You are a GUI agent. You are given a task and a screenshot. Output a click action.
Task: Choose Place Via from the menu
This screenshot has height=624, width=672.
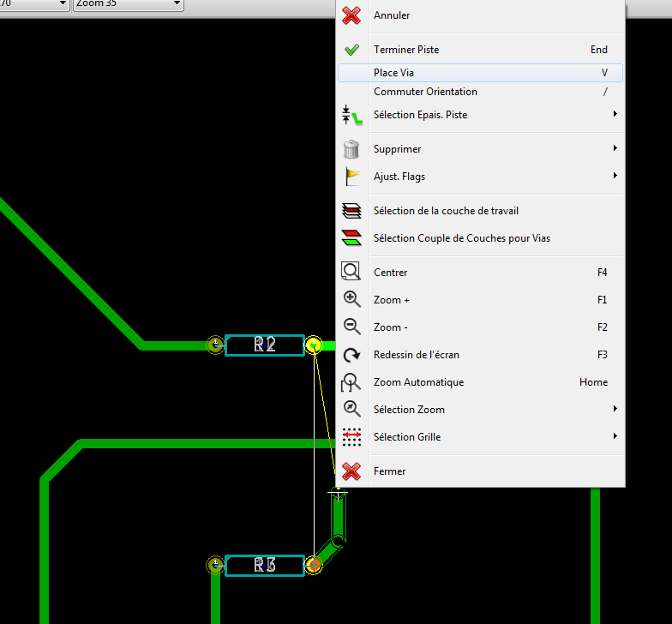(x=480, y=73)
